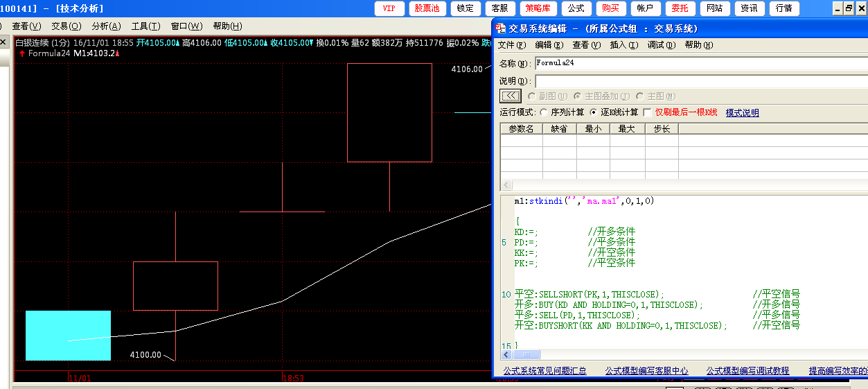Viewport: 868px width, 389px height.
Task: Open 帮助(H) menu in main window
Action: [x=227, y=26]
